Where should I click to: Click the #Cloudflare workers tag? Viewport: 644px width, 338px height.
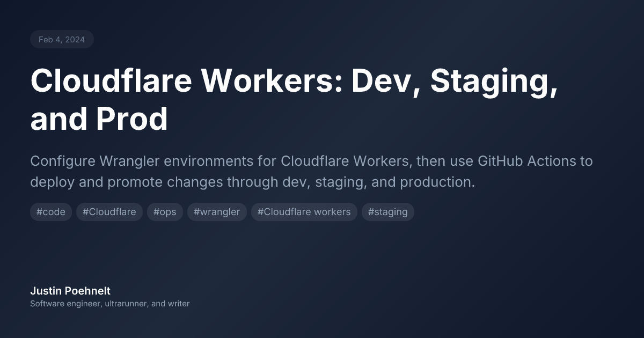pos(304,212)
